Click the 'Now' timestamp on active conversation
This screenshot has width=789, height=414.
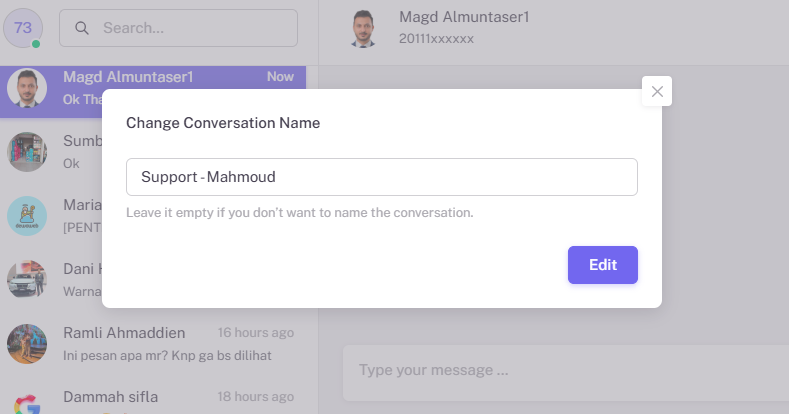280,76
